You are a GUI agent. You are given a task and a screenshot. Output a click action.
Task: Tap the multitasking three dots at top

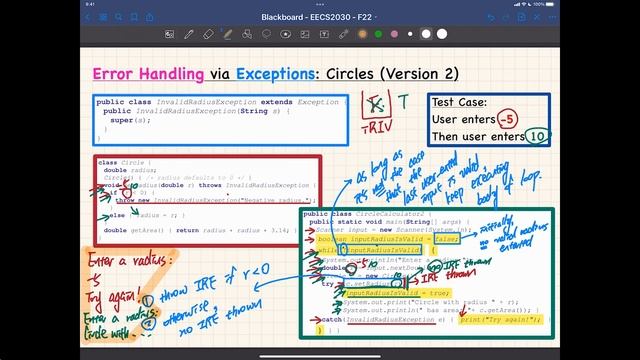[320, 4]
